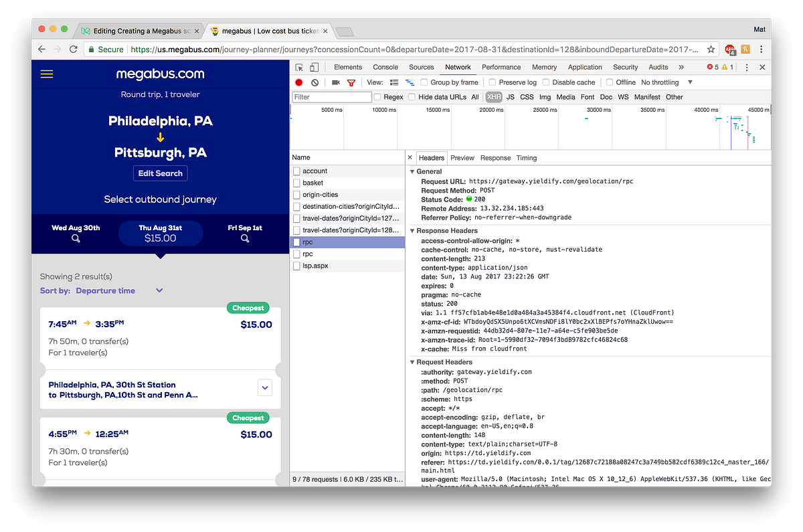Open the Preview tab for the request

462,158
